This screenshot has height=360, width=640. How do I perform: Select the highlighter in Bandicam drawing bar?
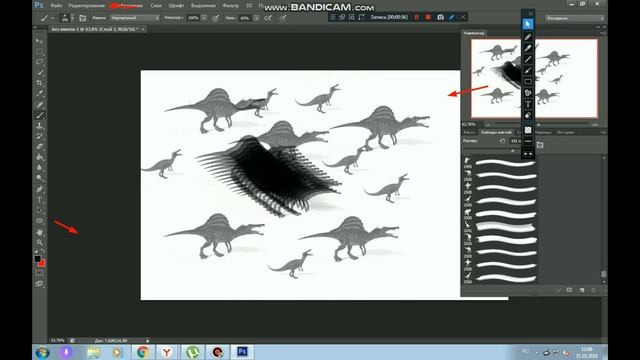528,48
